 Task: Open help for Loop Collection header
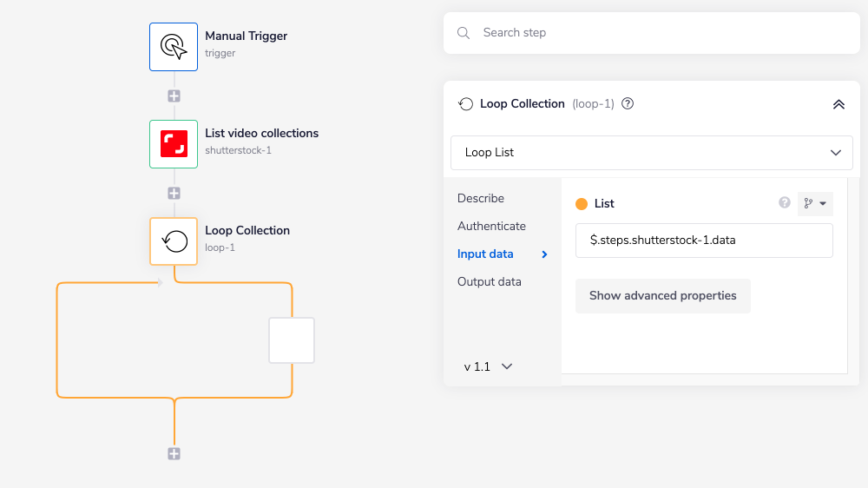628,103
